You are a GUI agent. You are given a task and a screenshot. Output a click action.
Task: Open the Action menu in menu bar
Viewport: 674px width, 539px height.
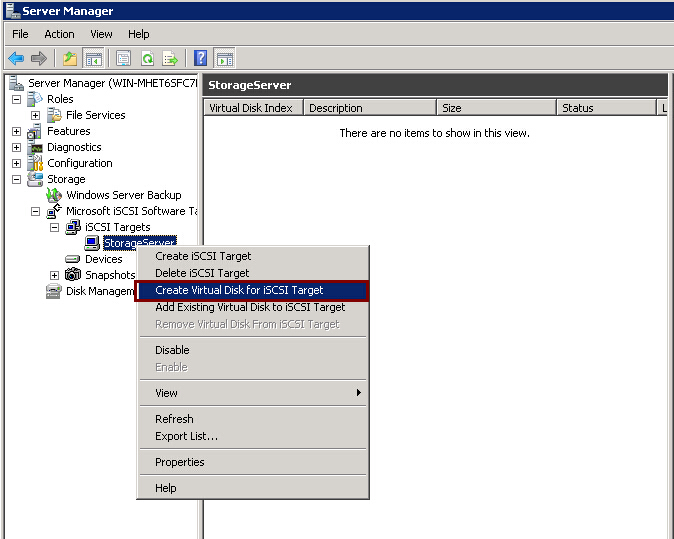click(59, 34)
